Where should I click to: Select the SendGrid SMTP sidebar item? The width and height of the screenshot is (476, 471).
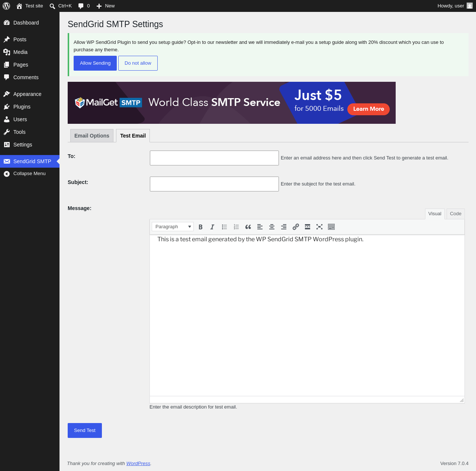(x=30, y=161)
